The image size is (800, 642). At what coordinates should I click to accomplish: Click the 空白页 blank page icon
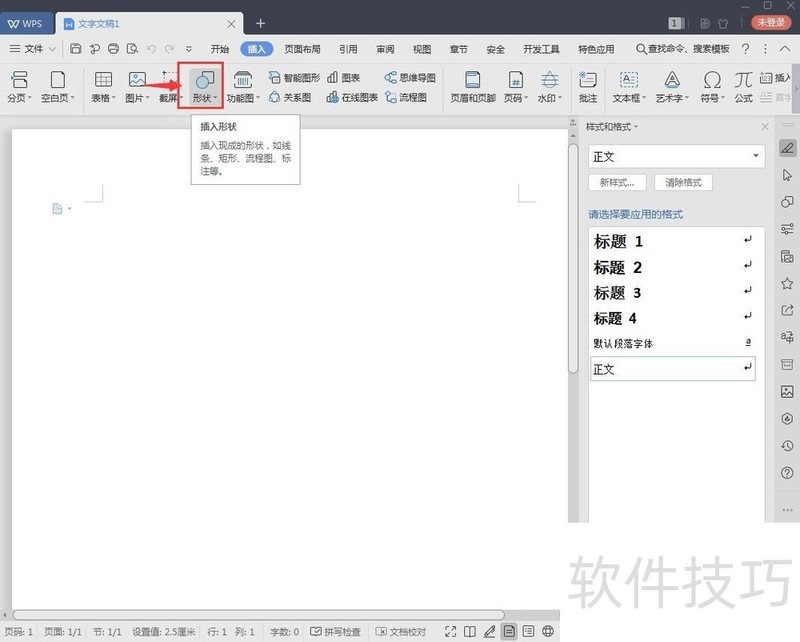coord(58,86)
